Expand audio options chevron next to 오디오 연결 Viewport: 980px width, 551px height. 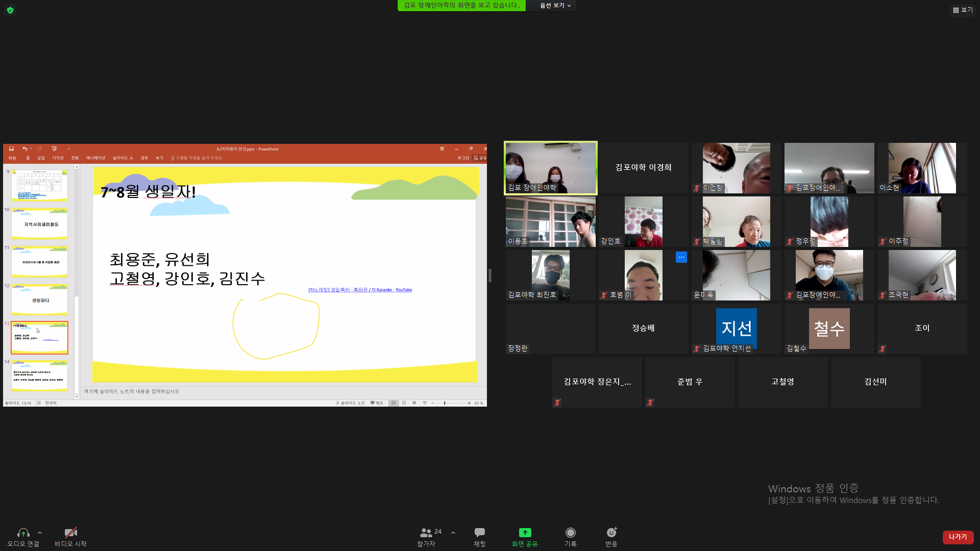(x=40, y=533)
